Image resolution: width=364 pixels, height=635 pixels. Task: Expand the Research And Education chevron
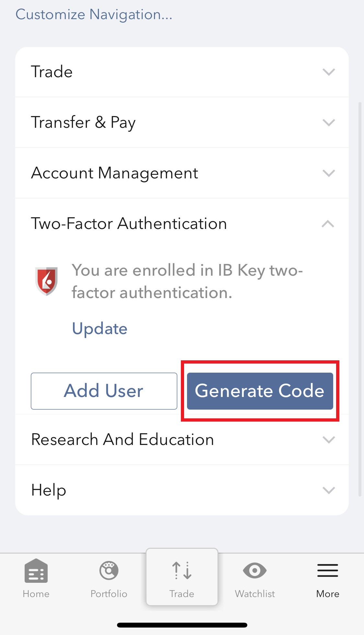coord(329,440)
